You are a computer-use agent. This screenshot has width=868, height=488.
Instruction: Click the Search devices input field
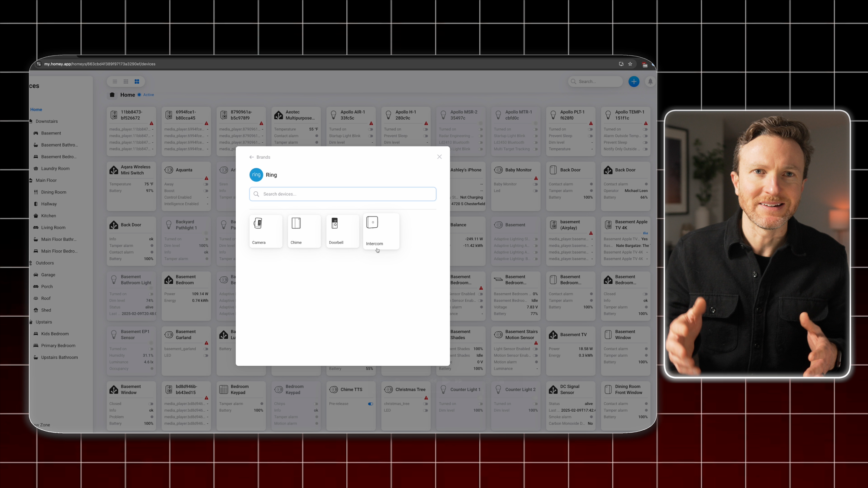(343, 194)
